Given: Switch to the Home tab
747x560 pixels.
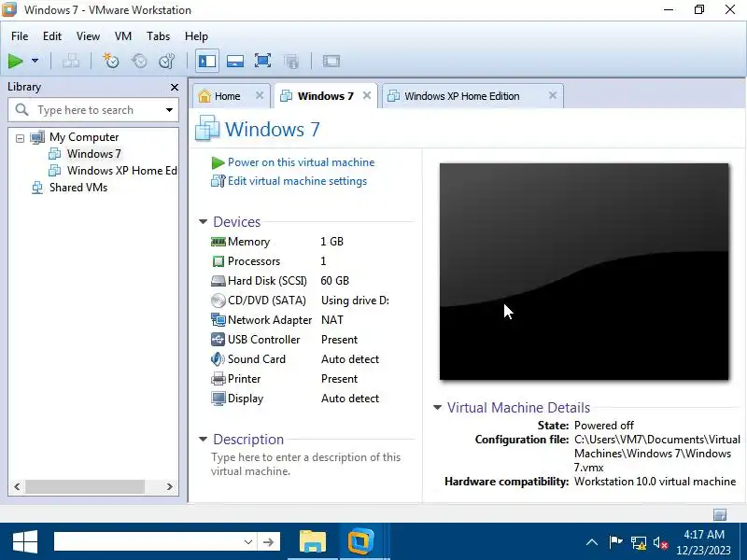Looking at the screenshot, I should (x=227, y=96).
